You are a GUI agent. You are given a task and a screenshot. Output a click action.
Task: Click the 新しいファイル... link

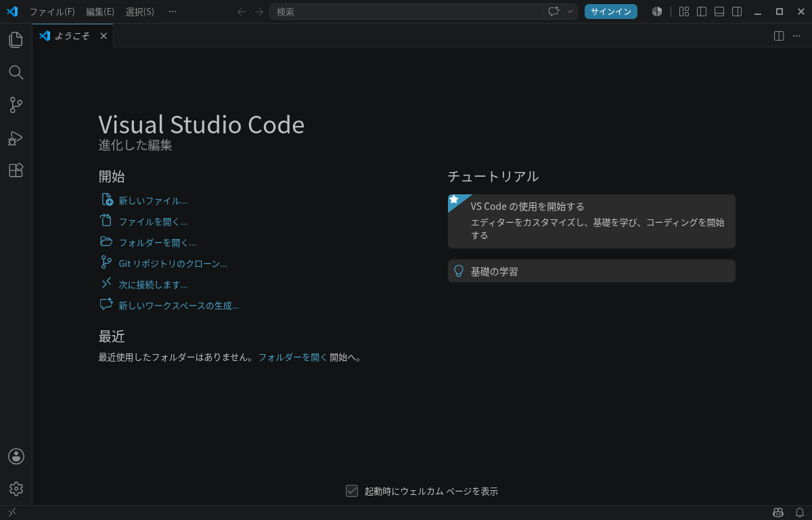tap(153, 200)
